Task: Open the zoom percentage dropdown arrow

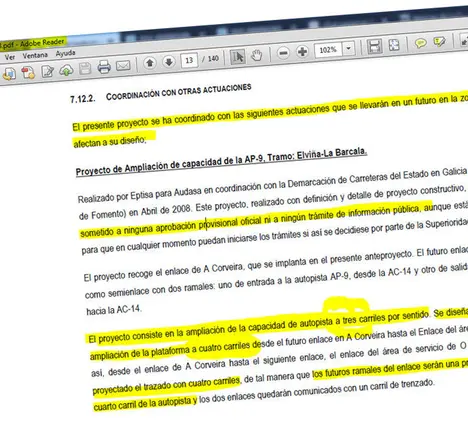Action: coord(348,48)
